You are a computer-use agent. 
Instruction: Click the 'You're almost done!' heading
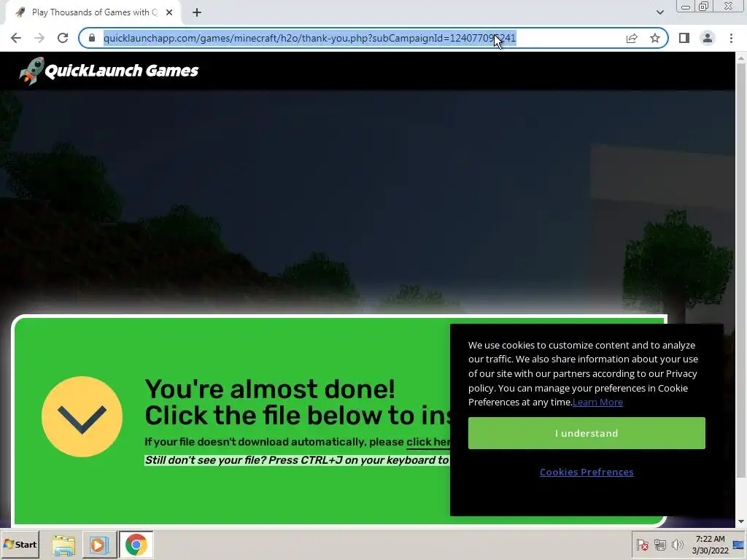point(270,389)
